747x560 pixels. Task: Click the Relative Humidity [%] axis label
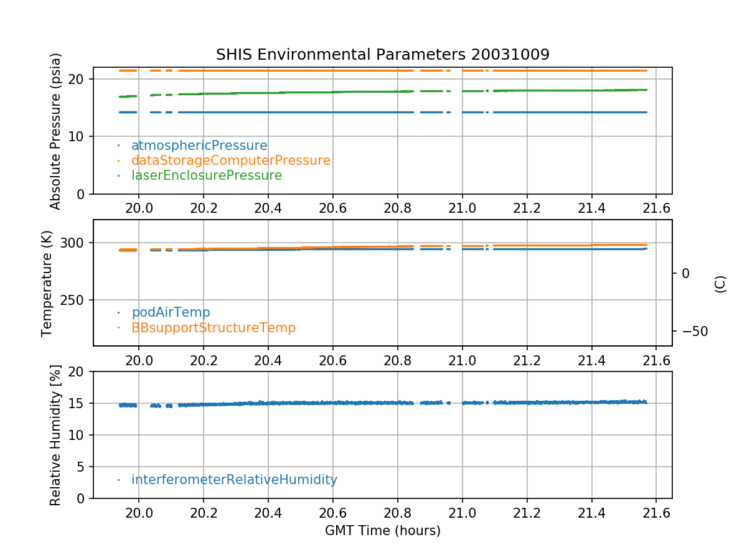(55, 435)
